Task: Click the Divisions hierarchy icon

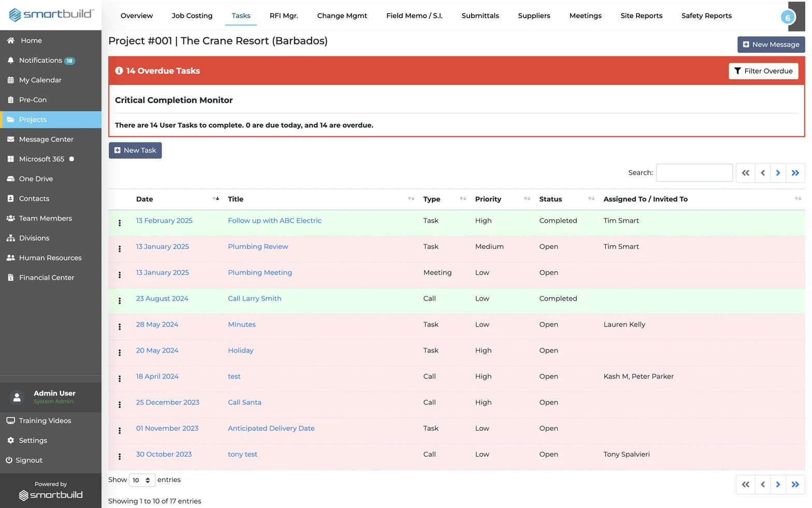Action: (10, 238)
